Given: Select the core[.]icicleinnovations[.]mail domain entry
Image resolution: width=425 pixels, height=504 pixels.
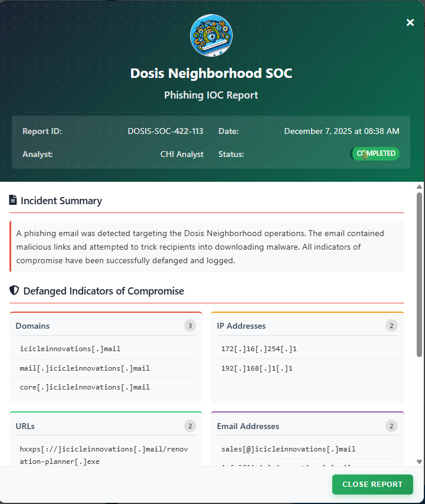Looking at the screenshot, I should pos(84,387).
